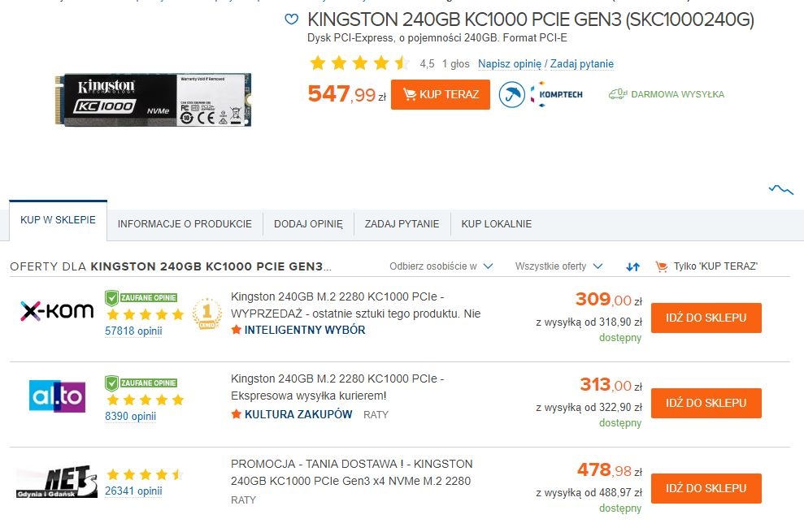804x532 pixels.
Task: Select the Zadaj pytanie tab
Action: click(402, 224)
